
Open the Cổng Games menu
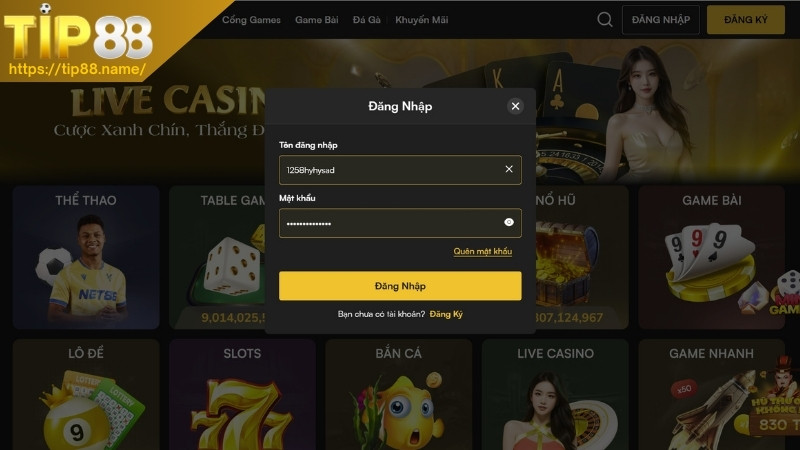tap(251, 20)
